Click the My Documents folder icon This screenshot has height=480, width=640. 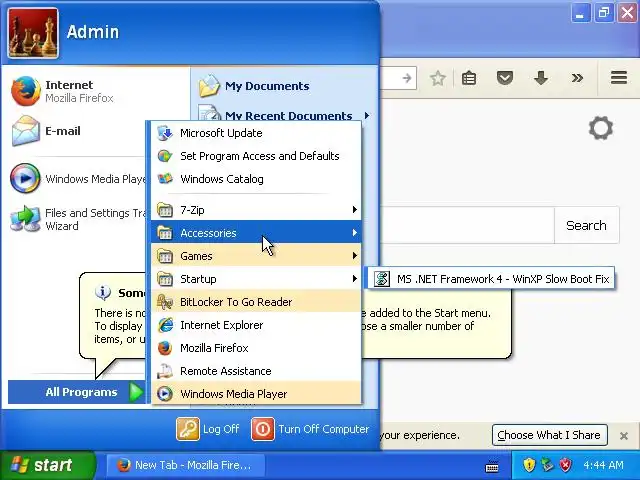[x=209, y=86]
